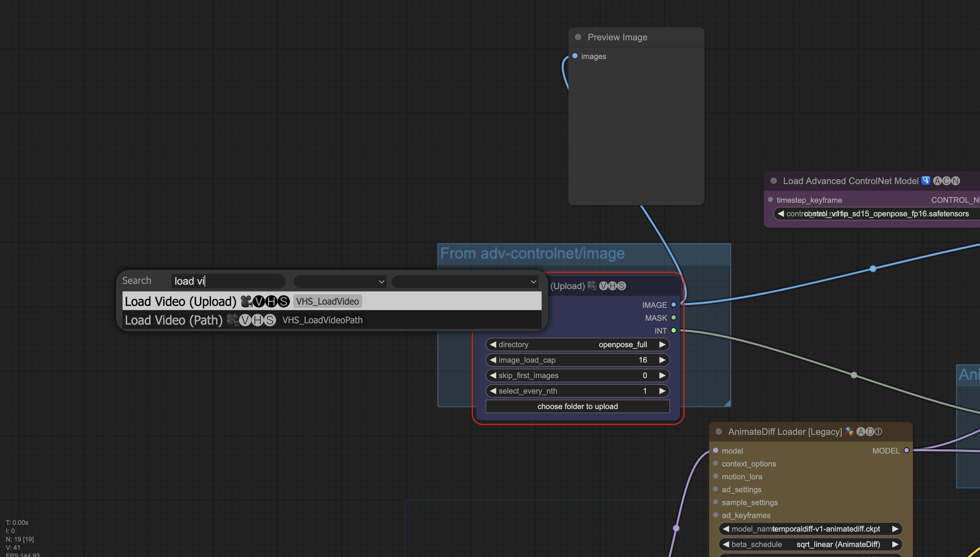Click next model_name arrow on AnimateDiff Loader
Image resolution: width=980 pixels, height=557 pixels.
coord(895,529)
